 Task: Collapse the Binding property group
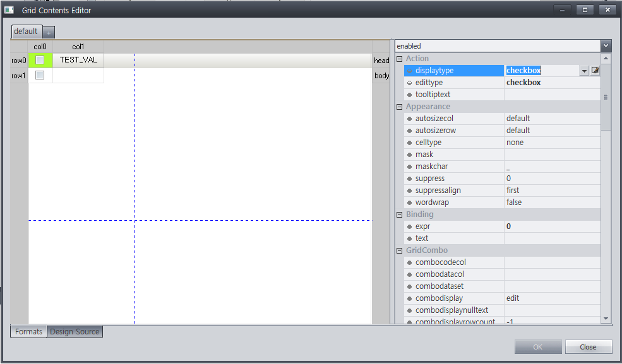click(400, 214)
